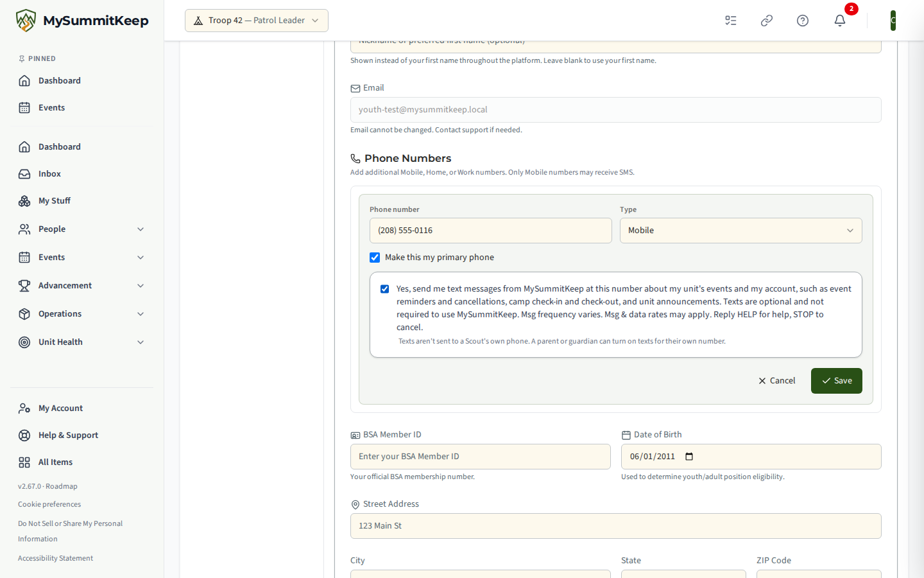Screen dimensions: 924x578
Task: Go to Inbox
Action: tap(82, 173)
